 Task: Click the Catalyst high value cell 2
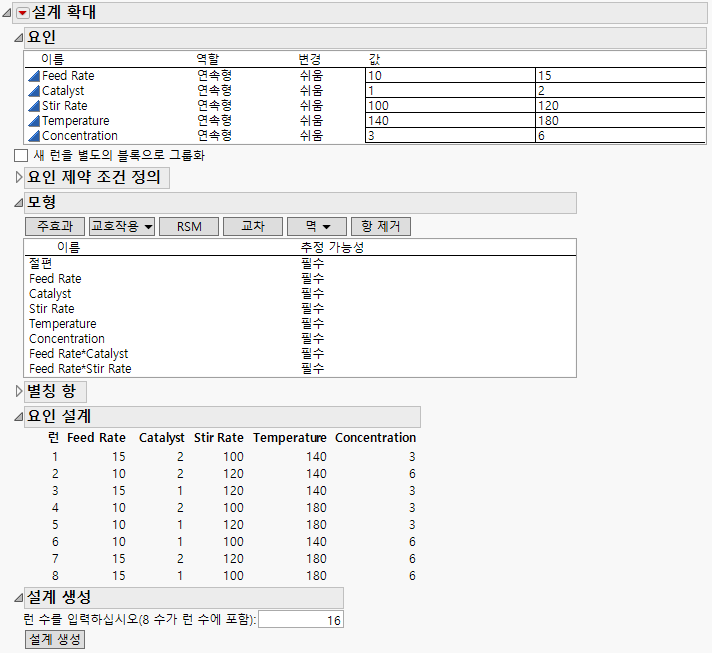click(x=620, y=90)
